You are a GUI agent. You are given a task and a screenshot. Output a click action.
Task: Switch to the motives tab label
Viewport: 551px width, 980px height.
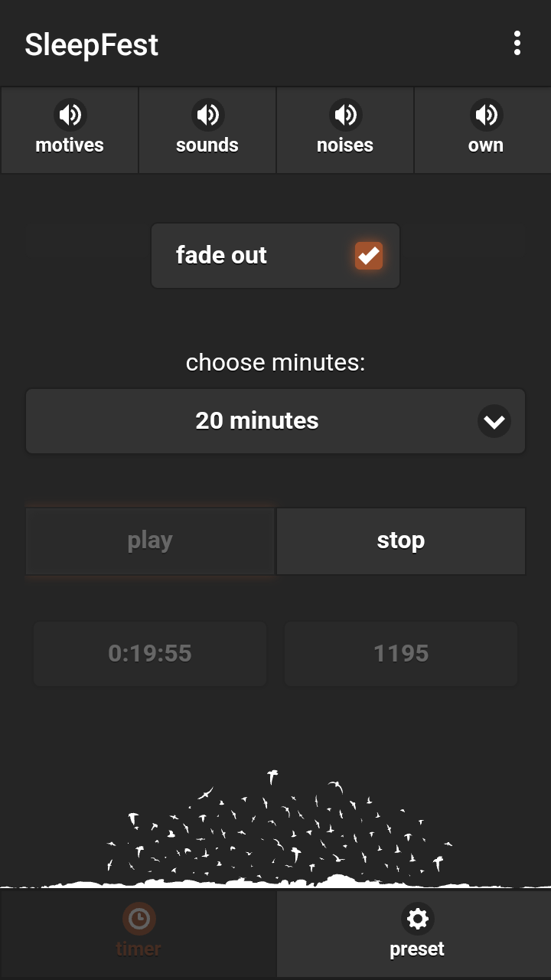pos(70,145)
